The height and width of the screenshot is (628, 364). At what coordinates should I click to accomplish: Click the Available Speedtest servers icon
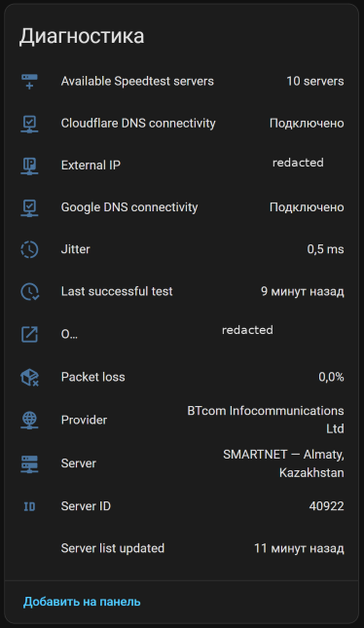[29, 82]
